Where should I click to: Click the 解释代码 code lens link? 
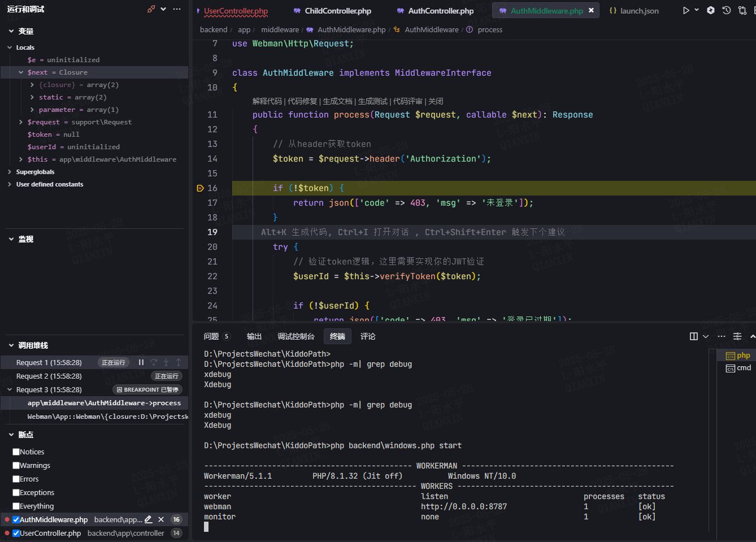[x=267, y=101]
